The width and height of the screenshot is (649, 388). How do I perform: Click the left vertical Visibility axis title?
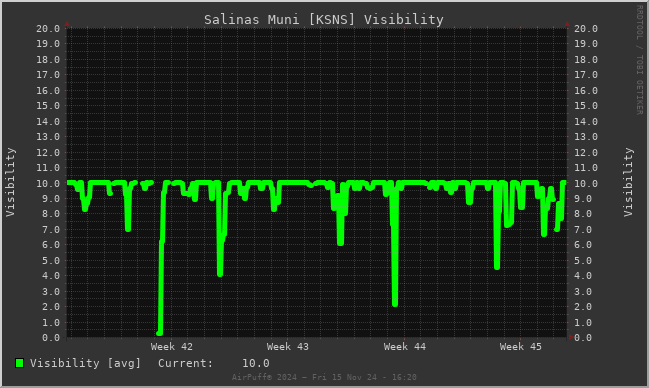[x=10, y=182]
